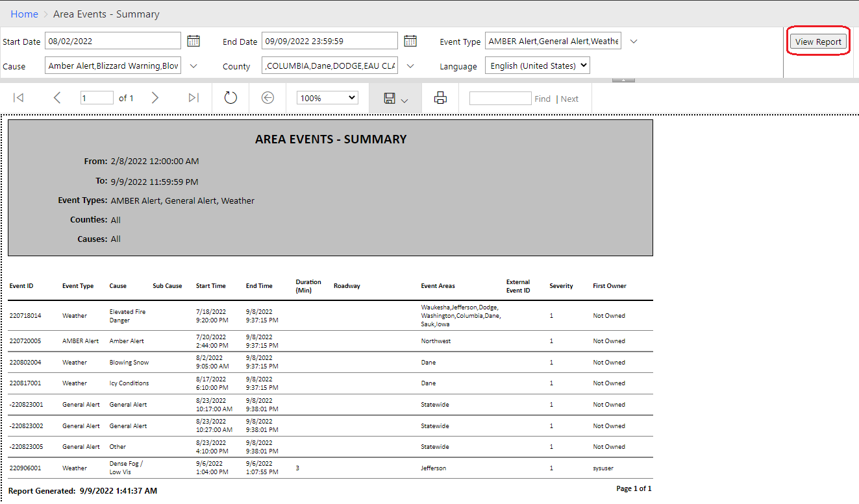Go back to parent report
This screenshot has height=504, width=859.
point(268,98)
